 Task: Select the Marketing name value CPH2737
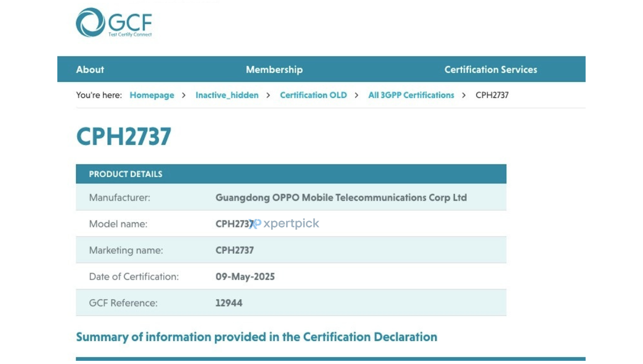tap(235, 250)
